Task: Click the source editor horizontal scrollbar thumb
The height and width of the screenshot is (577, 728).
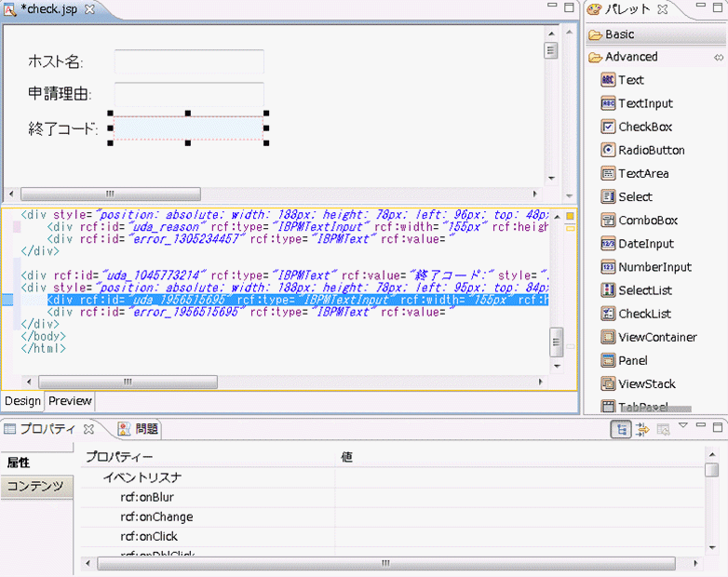Action: click(128, 382)
